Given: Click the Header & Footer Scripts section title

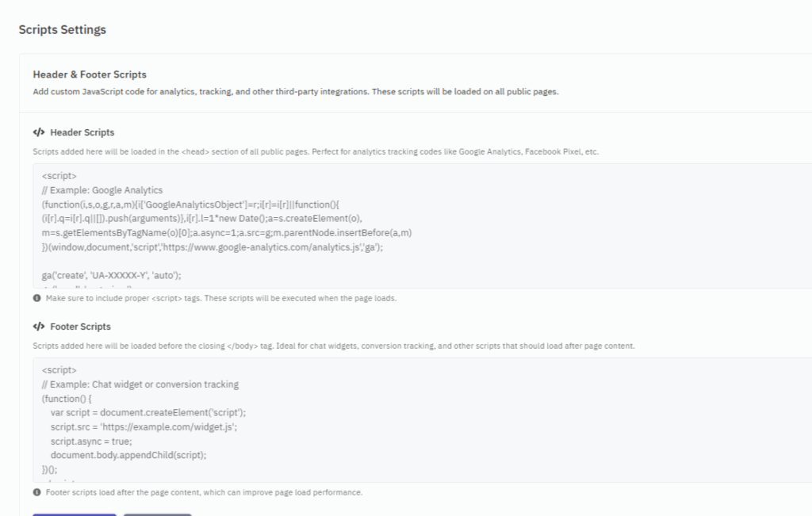Looking at the screenshot, I should point(90,75).
